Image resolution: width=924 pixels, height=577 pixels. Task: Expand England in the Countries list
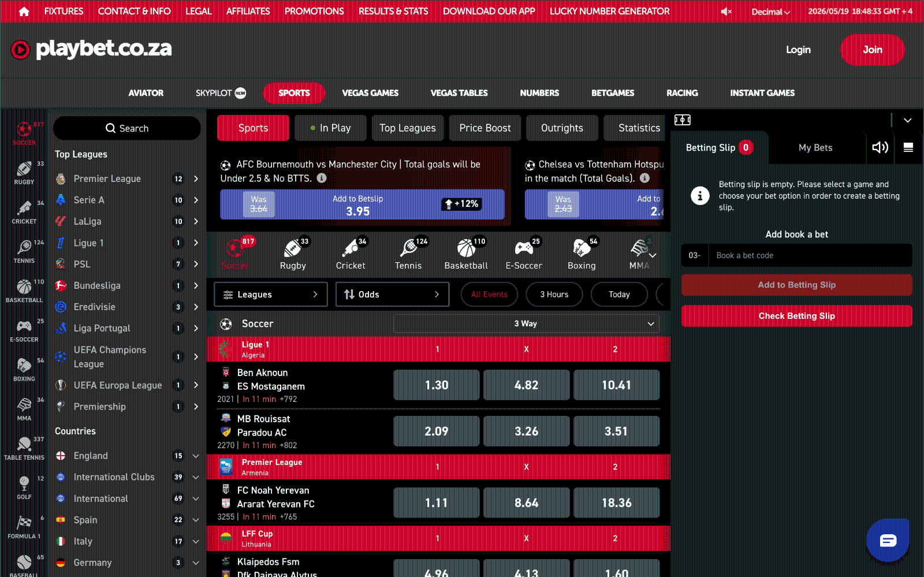coord(196,456)
